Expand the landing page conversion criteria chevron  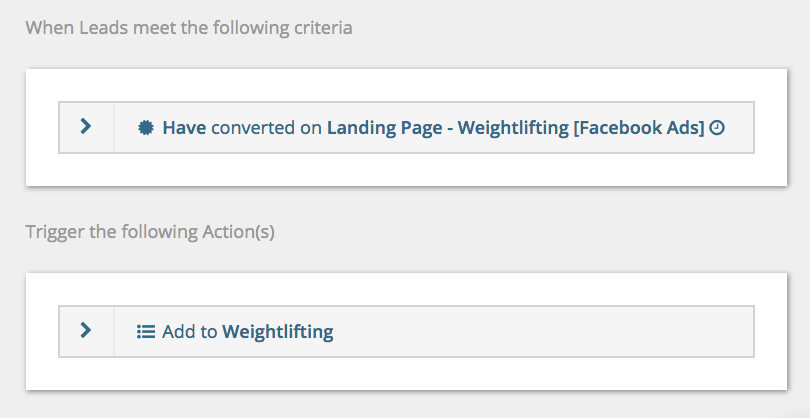point(86,126)
